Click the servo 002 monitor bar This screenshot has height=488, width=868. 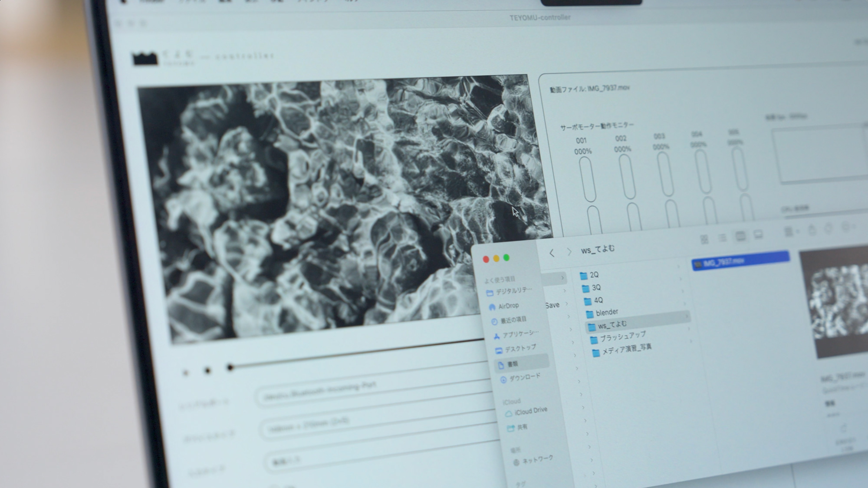pos(627,177)
